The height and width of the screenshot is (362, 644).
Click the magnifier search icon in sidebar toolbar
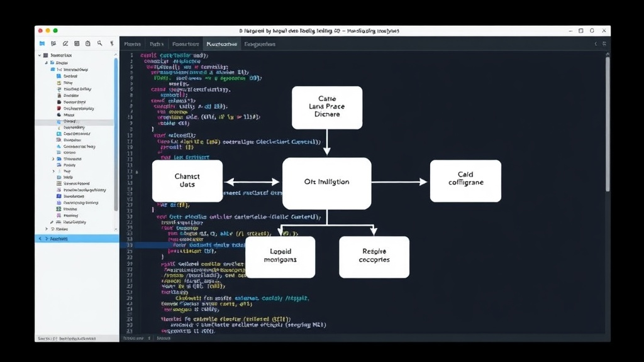(100, 43)
